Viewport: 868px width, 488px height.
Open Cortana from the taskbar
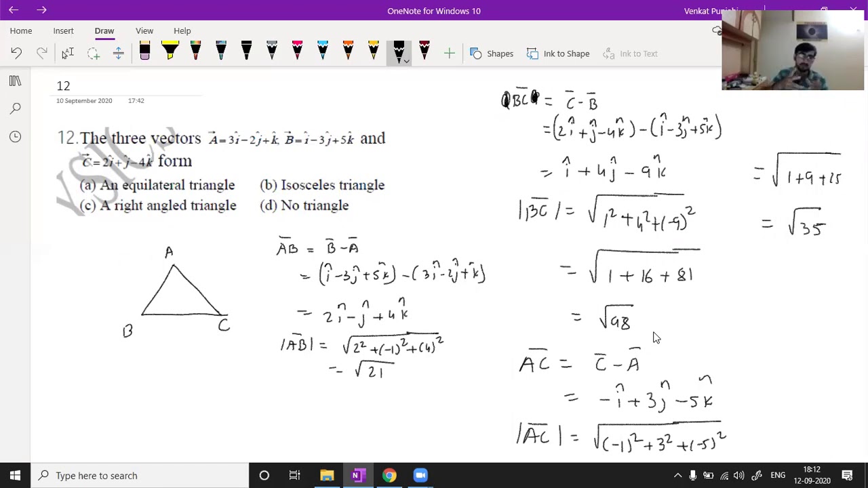click(x=264, y=475)
